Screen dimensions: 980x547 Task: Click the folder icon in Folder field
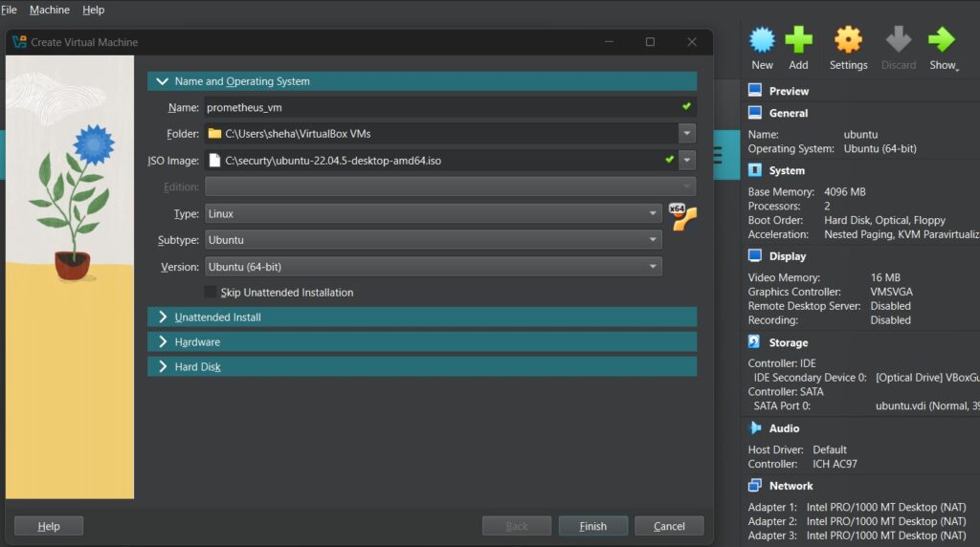[x=214, y=134]
